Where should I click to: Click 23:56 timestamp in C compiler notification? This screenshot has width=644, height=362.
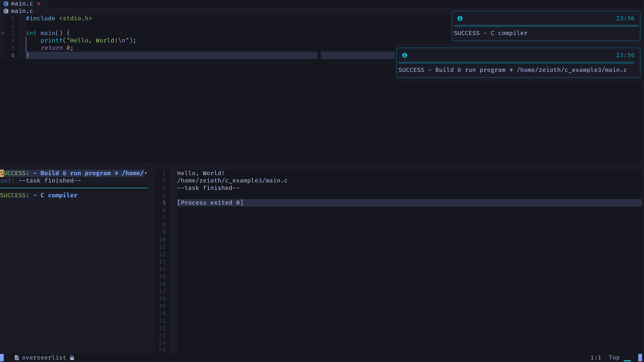(625, 18)
